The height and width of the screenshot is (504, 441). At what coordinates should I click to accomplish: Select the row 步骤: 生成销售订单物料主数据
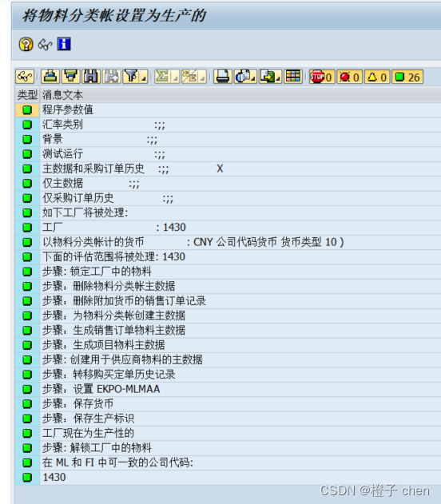228,331
